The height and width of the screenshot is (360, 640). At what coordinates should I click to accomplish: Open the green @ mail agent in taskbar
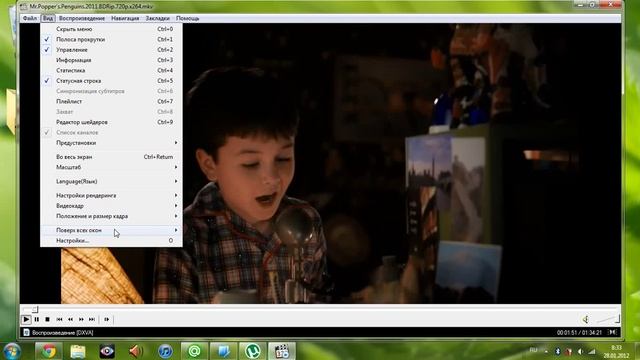tap(194, 351)
